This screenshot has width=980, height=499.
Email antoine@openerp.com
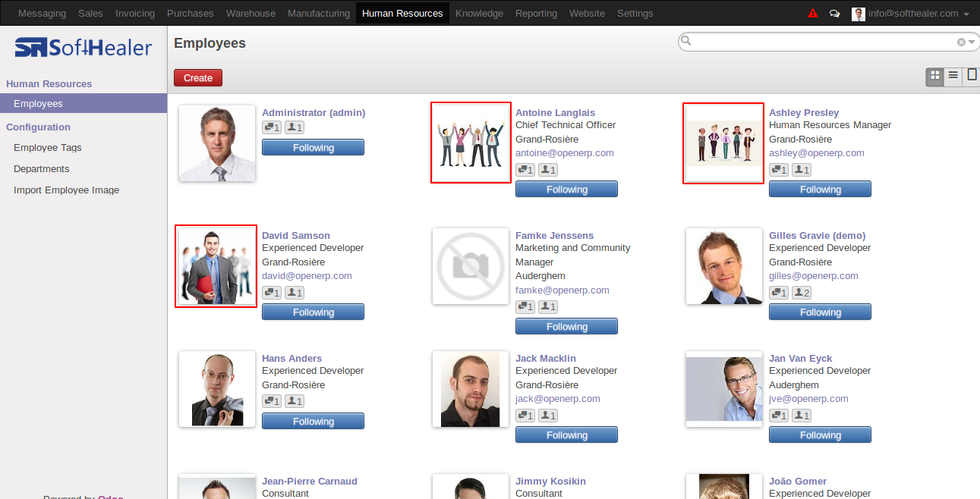565,152
